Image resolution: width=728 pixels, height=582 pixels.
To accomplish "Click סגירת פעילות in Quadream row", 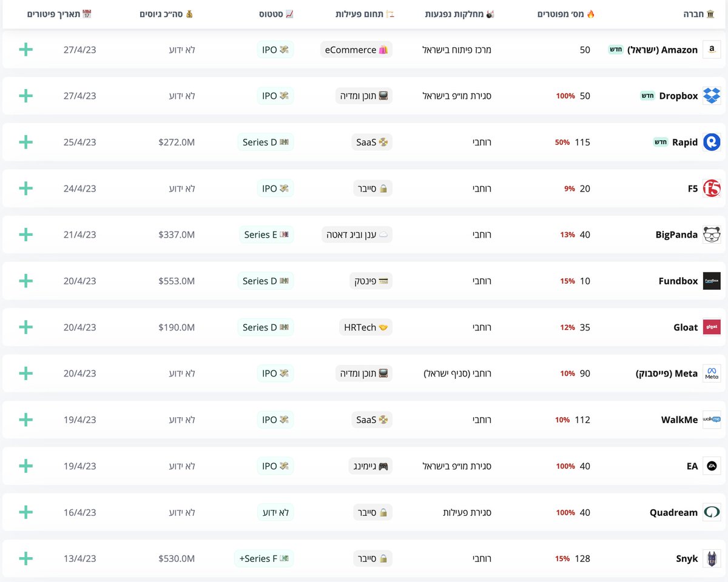I will click(467, 512).
